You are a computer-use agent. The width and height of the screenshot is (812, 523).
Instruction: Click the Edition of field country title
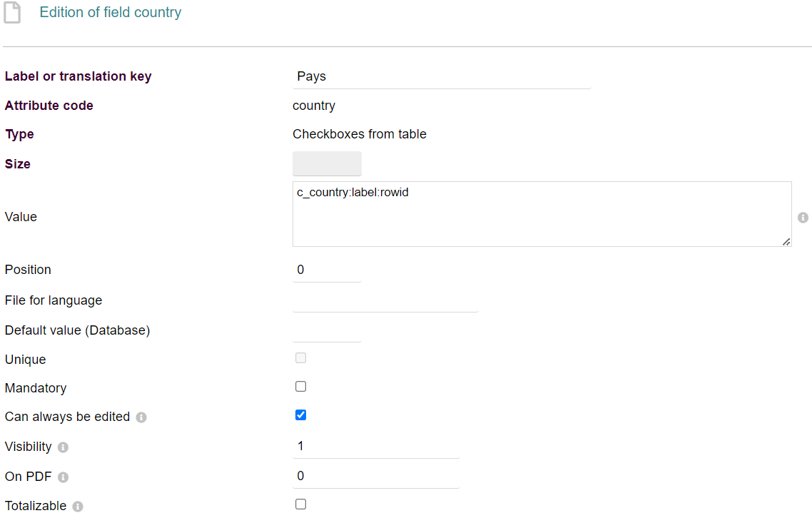[111, 13]
